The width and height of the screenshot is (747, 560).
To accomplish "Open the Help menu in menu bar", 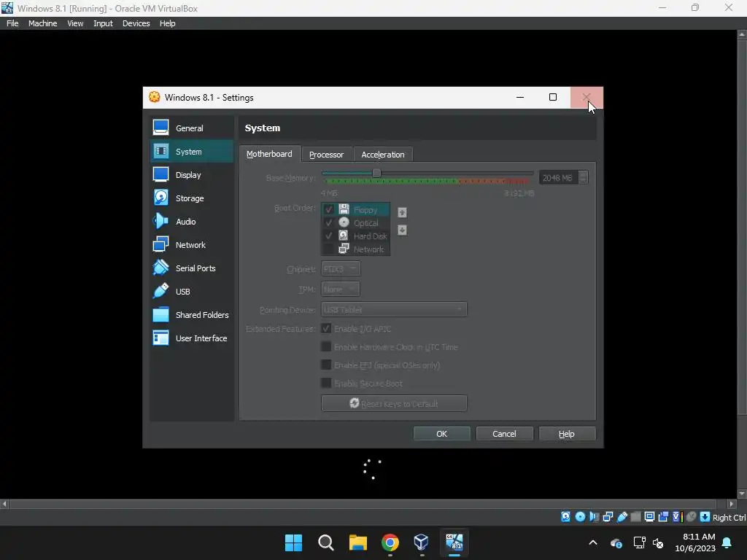I will (x=167, y=23).
